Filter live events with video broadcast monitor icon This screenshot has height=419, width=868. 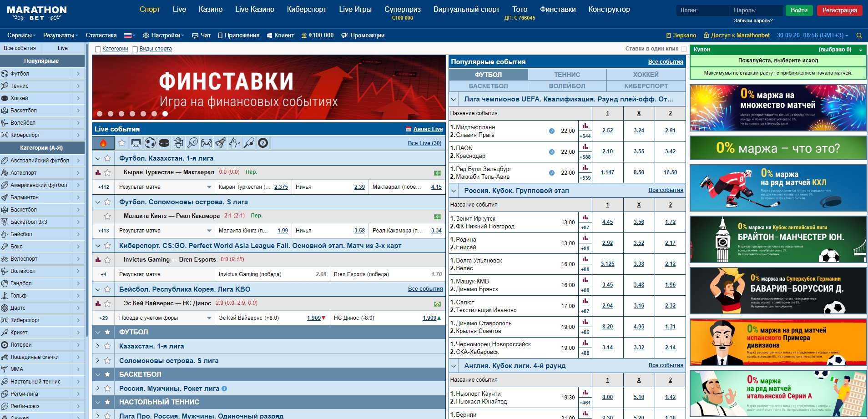[136, 143]
